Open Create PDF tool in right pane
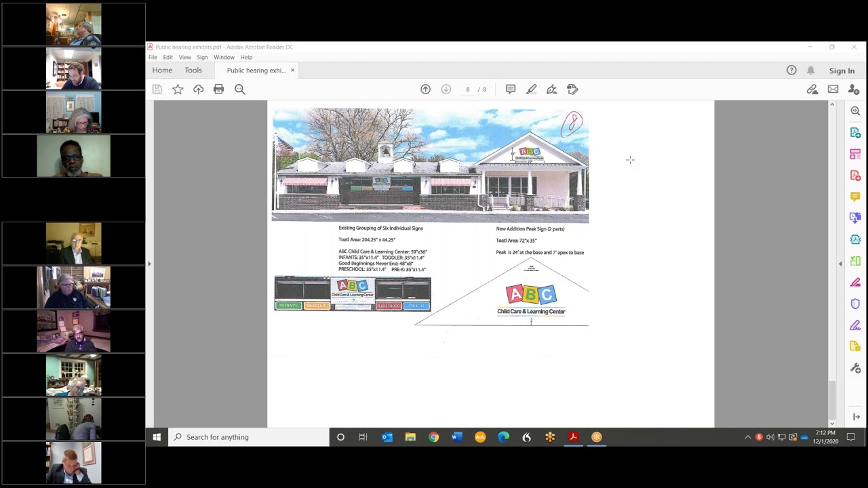This screenshot has width=868, height=488. point(856,176)
